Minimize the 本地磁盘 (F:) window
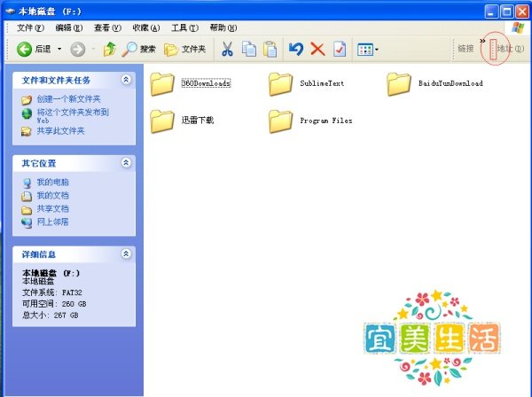Viewport: 532px width, 397px height. (491, 12)
